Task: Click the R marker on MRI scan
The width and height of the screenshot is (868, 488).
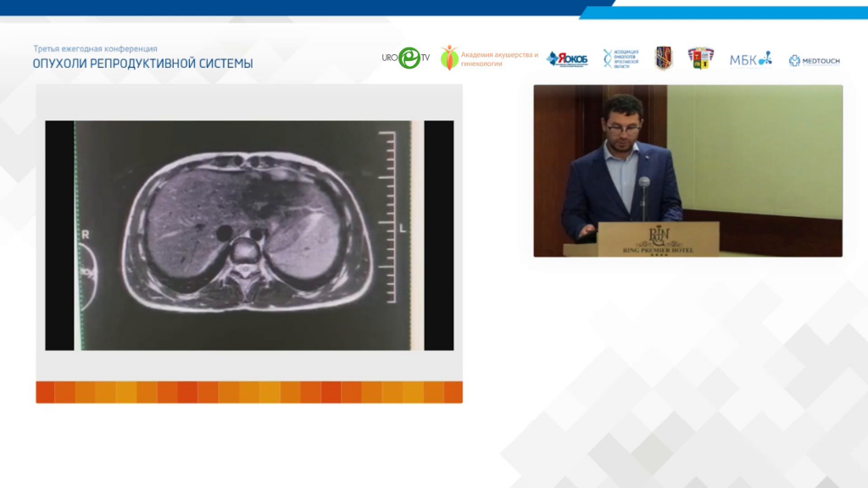Action: (x=85, y=233)
